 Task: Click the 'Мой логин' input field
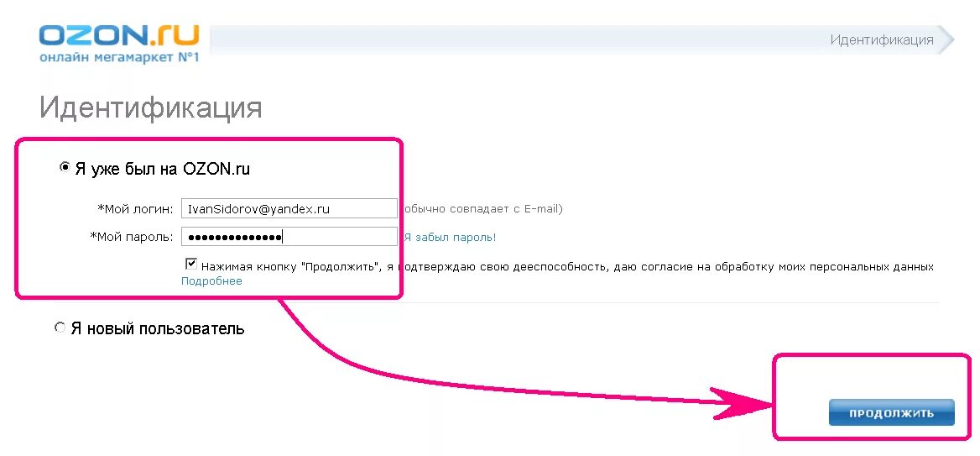point(289,208)
